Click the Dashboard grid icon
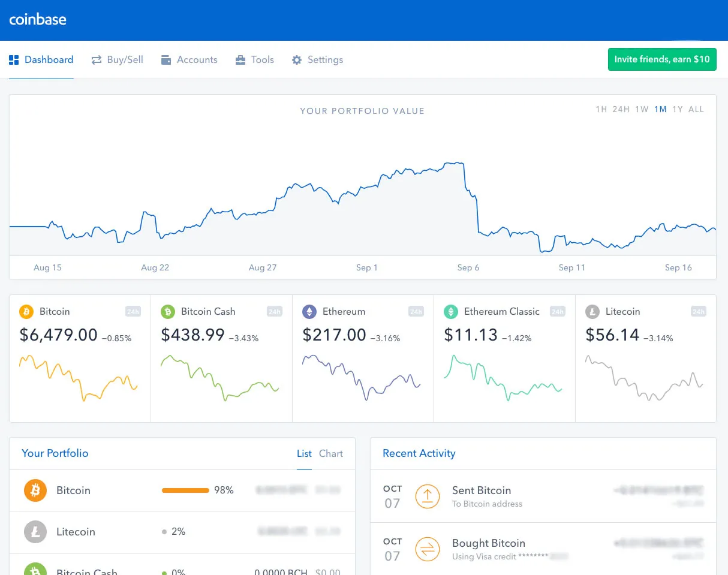 (x=14, y=60)
